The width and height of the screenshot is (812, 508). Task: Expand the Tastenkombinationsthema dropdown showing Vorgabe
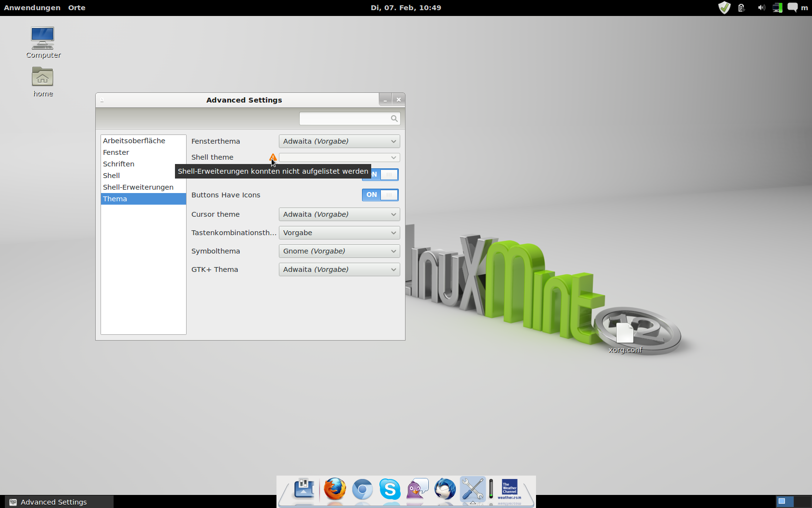[x=339, y=233]
